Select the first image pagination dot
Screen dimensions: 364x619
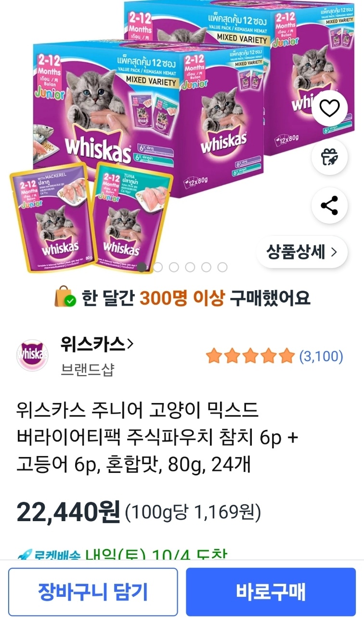(x=142, y=267)
